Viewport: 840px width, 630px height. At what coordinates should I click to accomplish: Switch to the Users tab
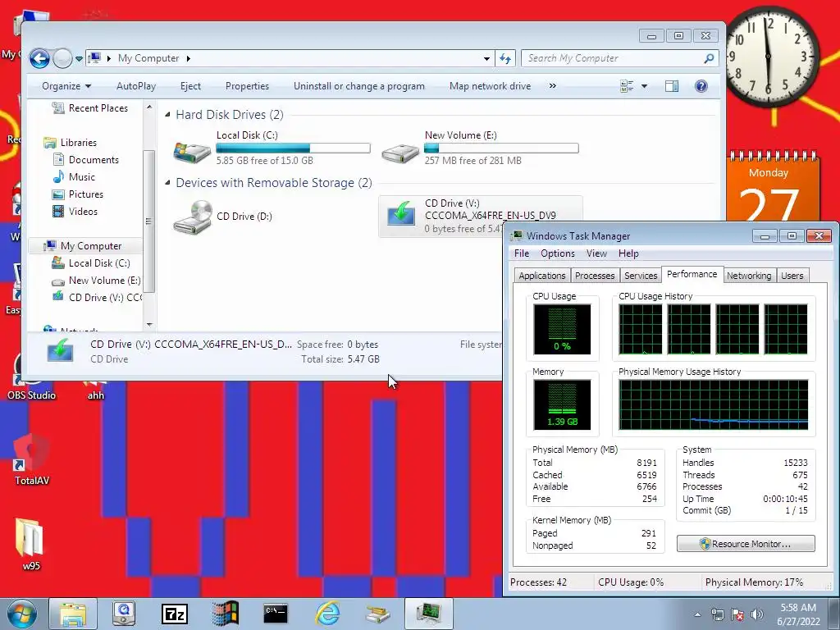point(792,276)
